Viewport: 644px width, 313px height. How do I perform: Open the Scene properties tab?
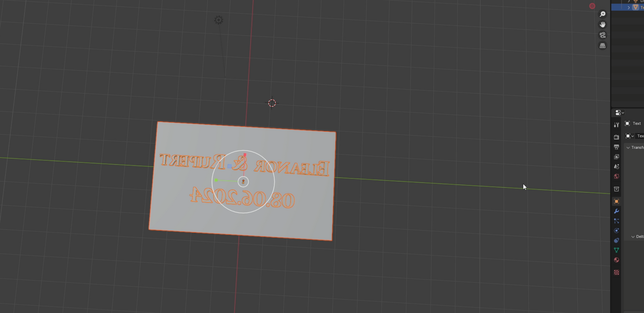[617, 166]
